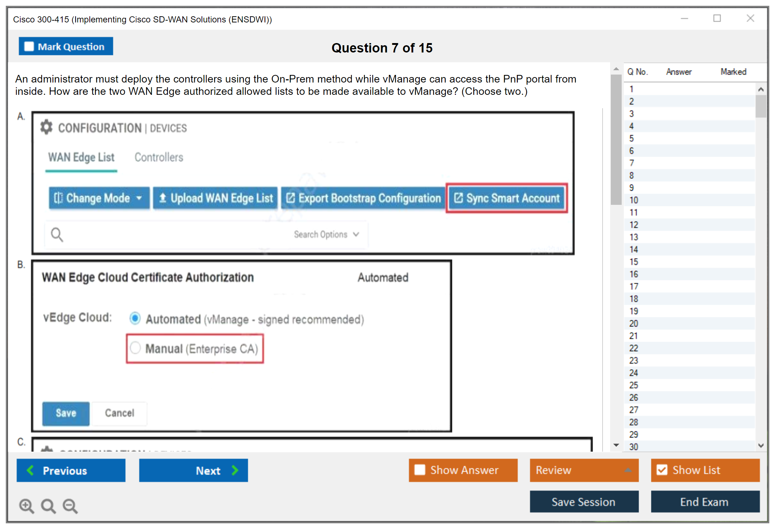Click the zoom in magnifier icon
The height and width of the screenshot is (532, 778).
pyautogui.click(x=26, y=506)
